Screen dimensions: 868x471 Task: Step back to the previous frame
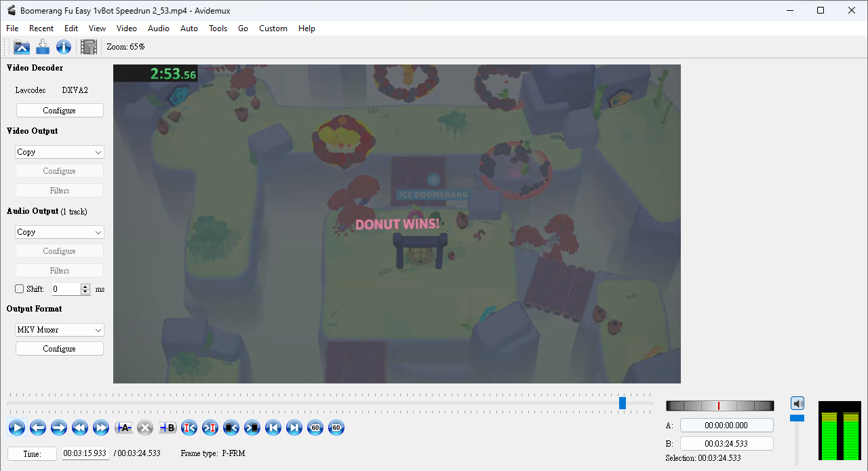click(38, 428)
